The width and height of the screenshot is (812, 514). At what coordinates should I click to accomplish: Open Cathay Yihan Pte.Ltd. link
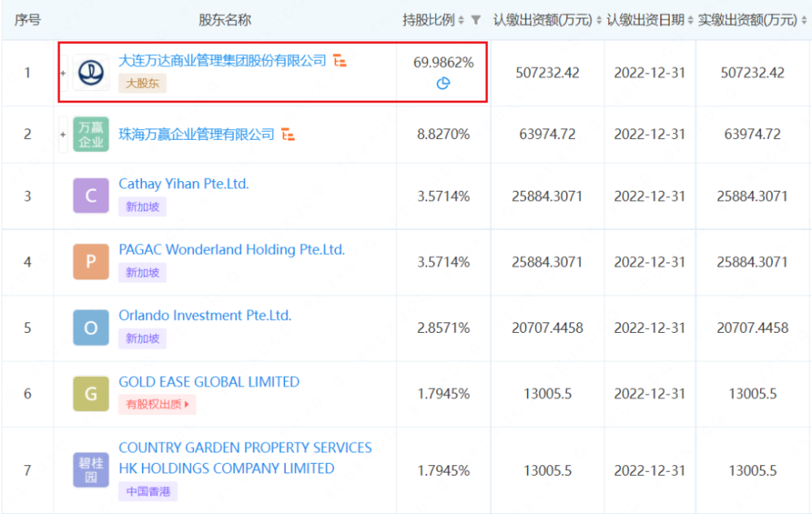(x=184, y=184)
